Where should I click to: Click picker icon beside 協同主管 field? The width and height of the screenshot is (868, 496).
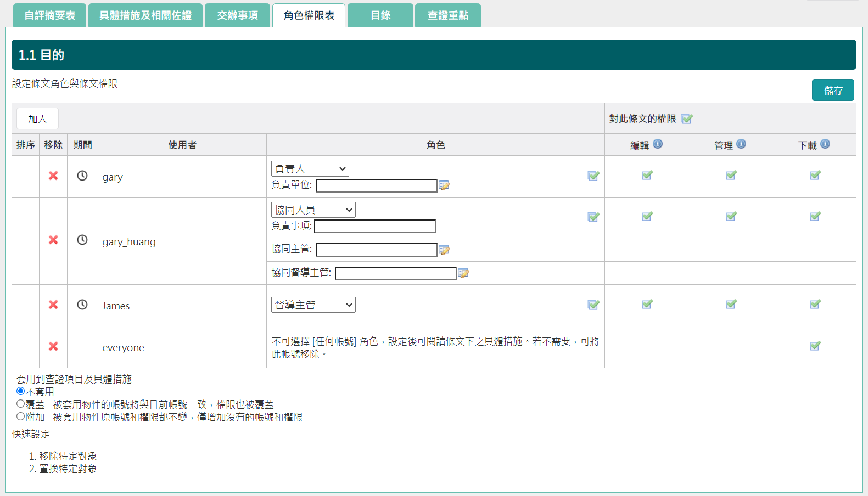pyautogui.click(x=444, y=250)
